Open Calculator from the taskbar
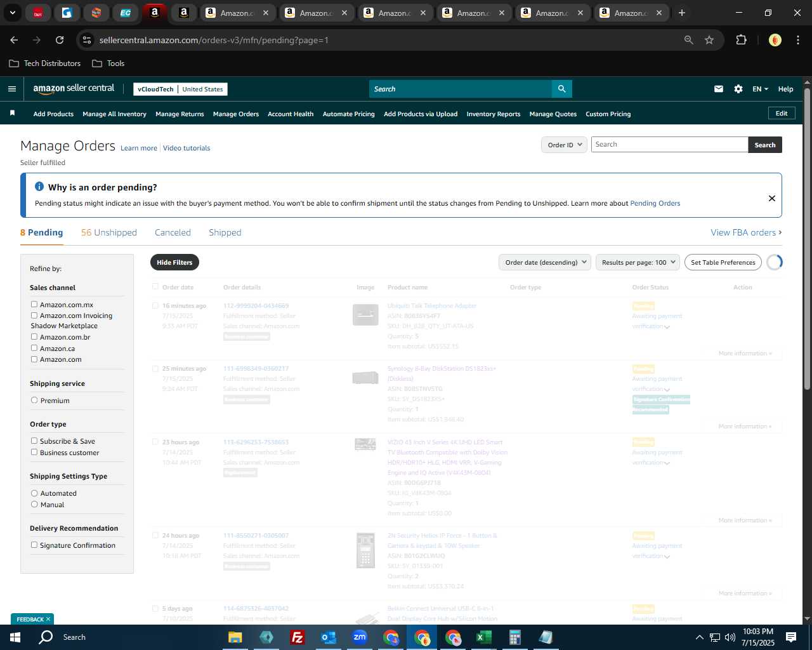Screen dimensions: 812x650 pos(515,637)
